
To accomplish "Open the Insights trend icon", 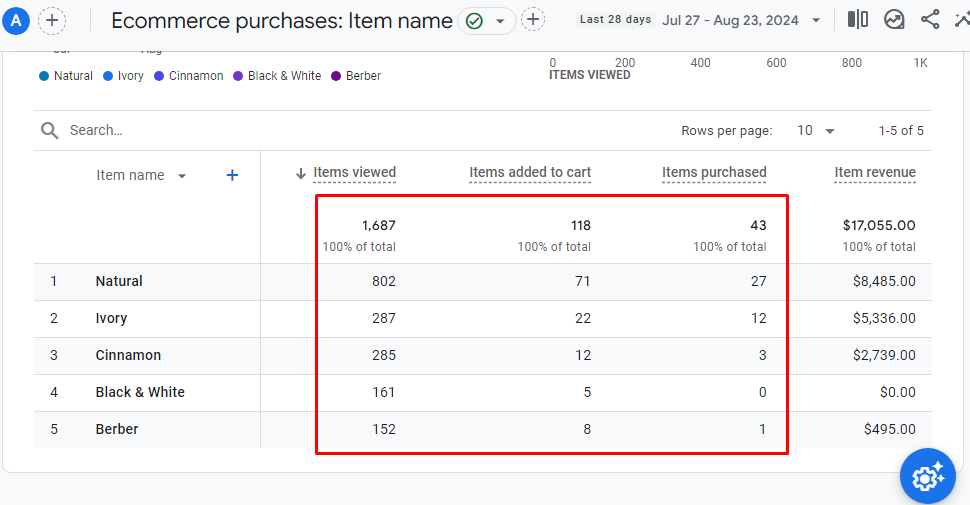I will (894, 20).
